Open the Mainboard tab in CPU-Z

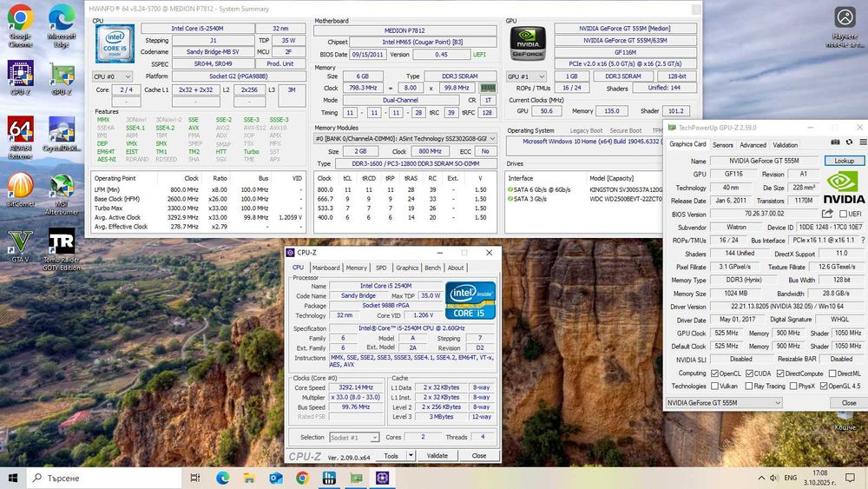point(326,268)
